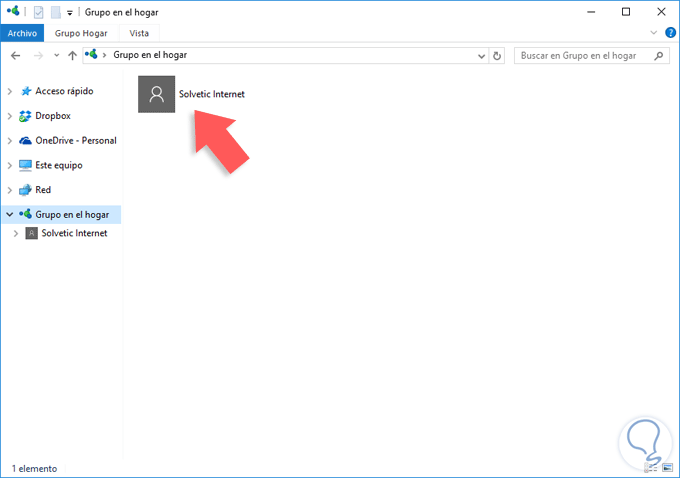Select Este equipo in the sidebar
This screenshot has height=478, width=680.
(x=59, y=165)
